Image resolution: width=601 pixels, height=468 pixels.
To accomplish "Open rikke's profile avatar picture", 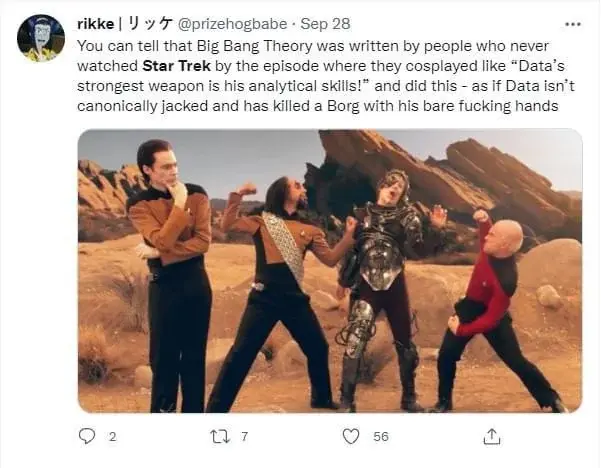I will point(41,38).
